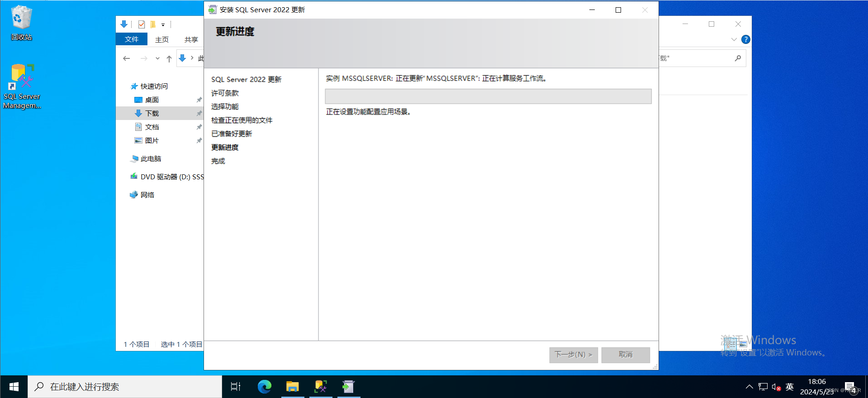Go forward in the Explorer window

click(x=144, y=58)
